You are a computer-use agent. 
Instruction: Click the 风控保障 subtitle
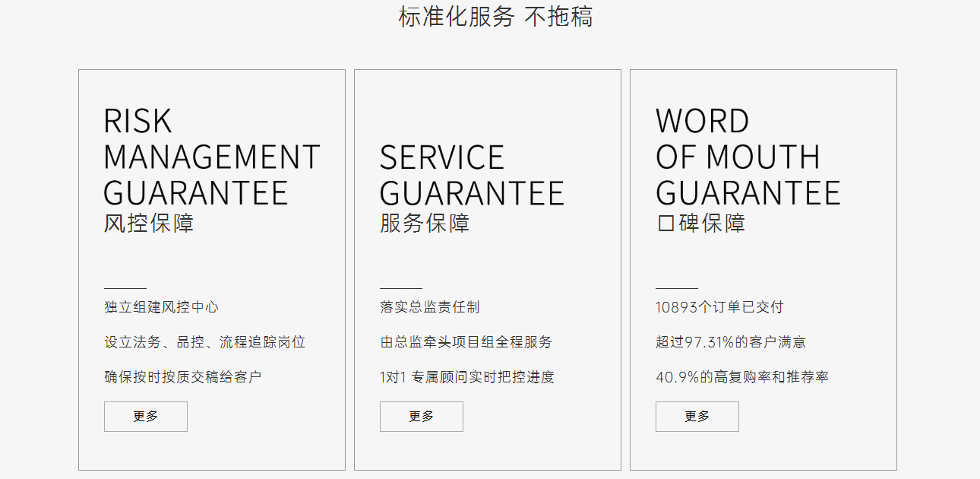[x=149, y=224]
